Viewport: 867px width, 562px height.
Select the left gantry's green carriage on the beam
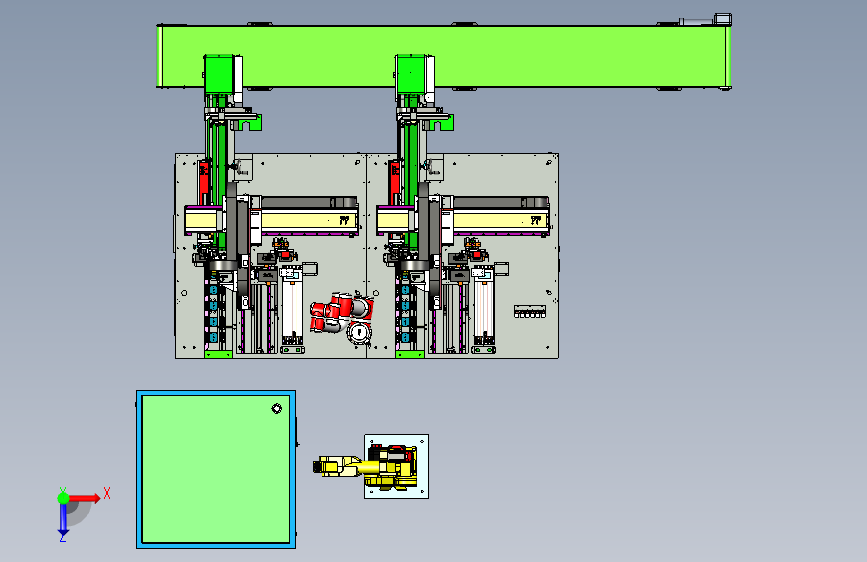pyautogui.click(x=219, y=74)
